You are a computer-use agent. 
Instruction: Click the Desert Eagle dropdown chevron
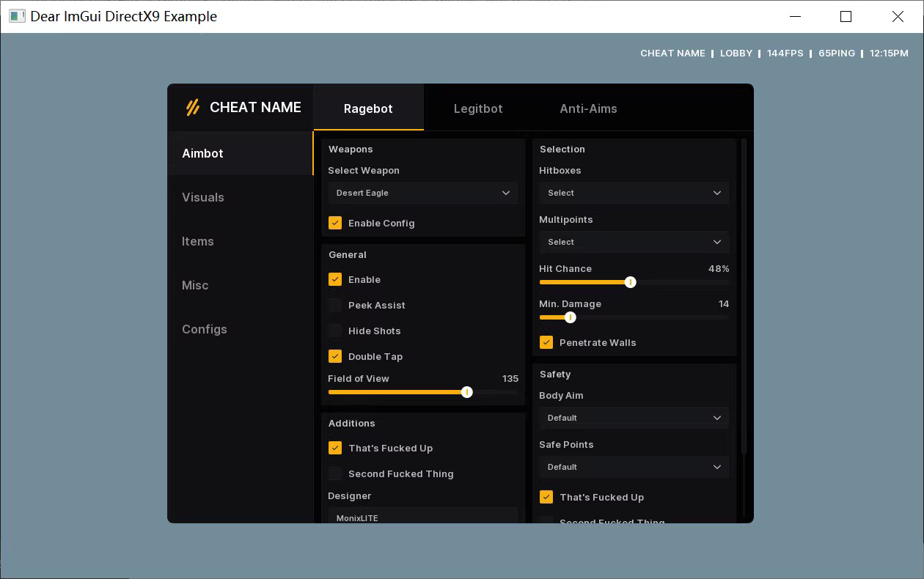(505, 193)
